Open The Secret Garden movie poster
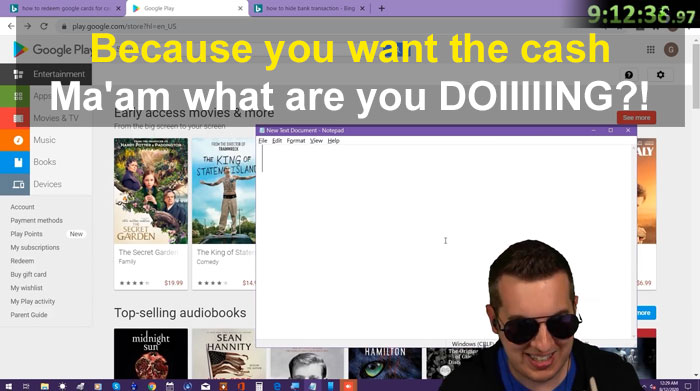700x391 pixels. (x=151, y=191)
